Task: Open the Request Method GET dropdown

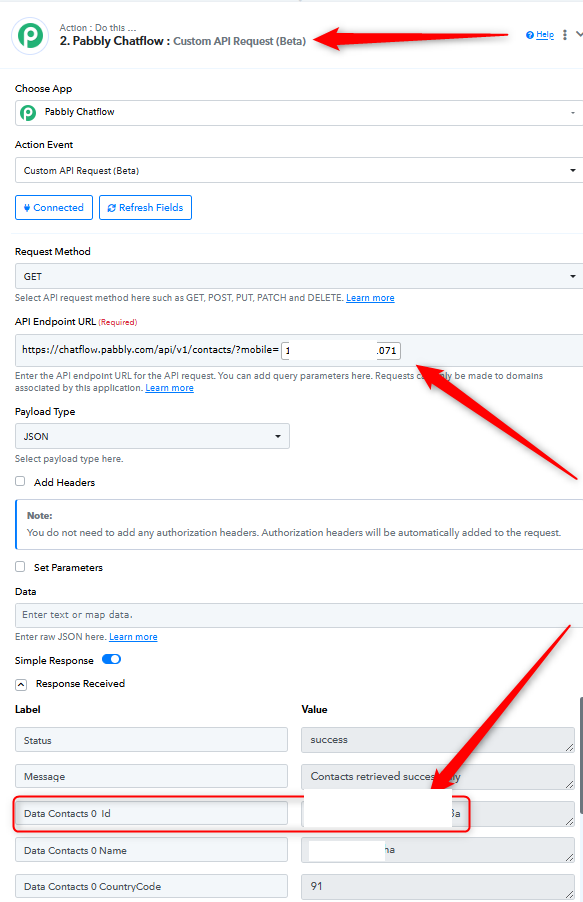Action: point(299,276)
